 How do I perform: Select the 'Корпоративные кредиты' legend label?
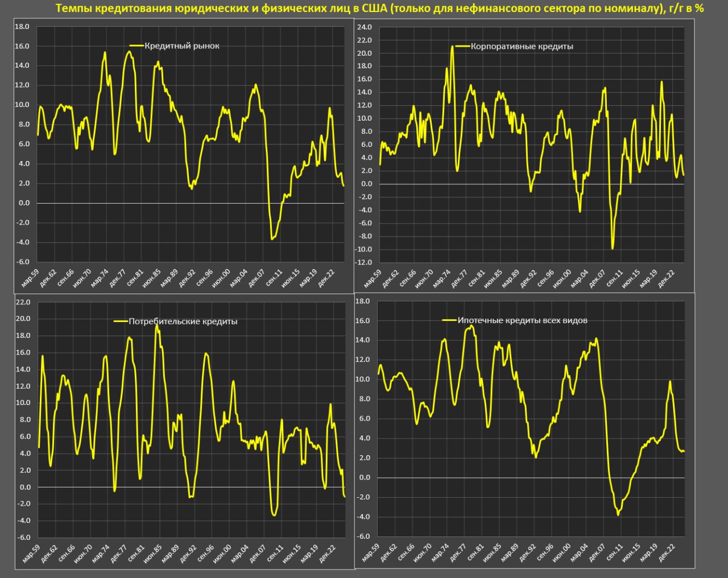coord(522,46)
